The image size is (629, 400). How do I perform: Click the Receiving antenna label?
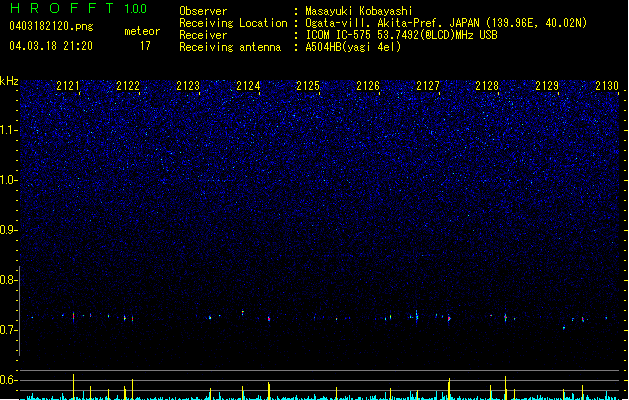coord(230,47)
